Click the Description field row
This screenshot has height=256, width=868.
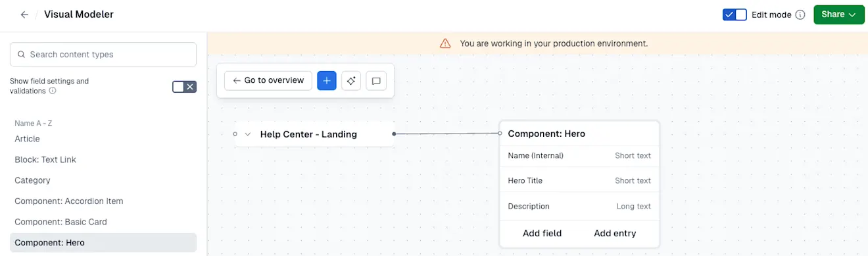point(579,206)
